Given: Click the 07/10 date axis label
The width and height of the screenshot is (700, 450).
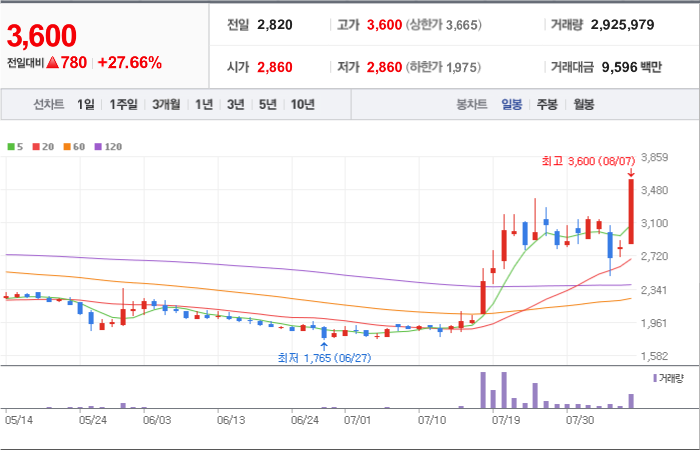Looking at the screenshot, I should (432, 421).
